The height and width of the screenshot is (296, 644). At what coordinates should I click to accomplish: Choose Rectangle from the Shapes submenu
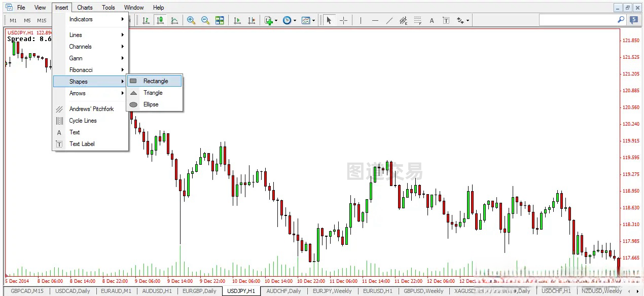155,81
